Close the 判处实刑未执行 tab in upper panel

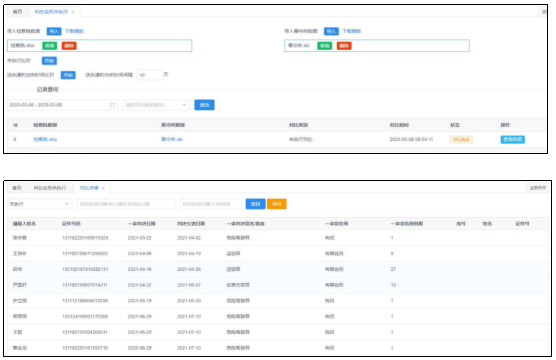coord(73,12)
